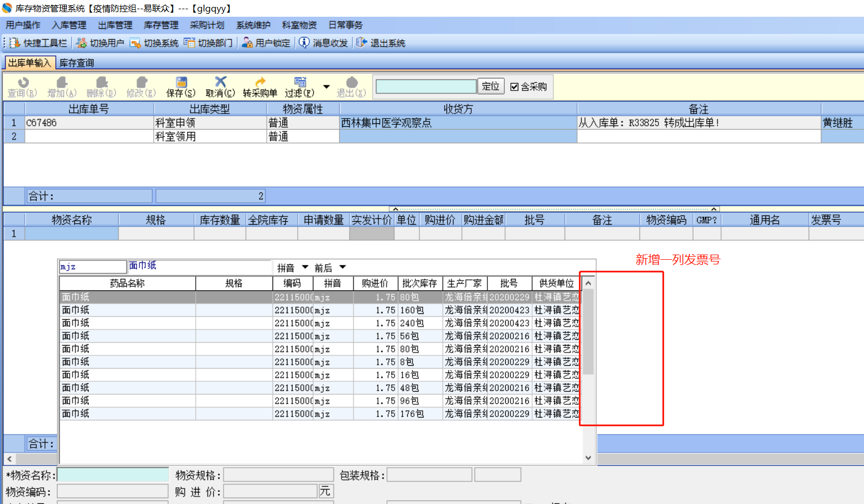This screenshot has width=864, height=504.
Task: Switch user with the 切换用户 icon
Action: coord(82,43)
